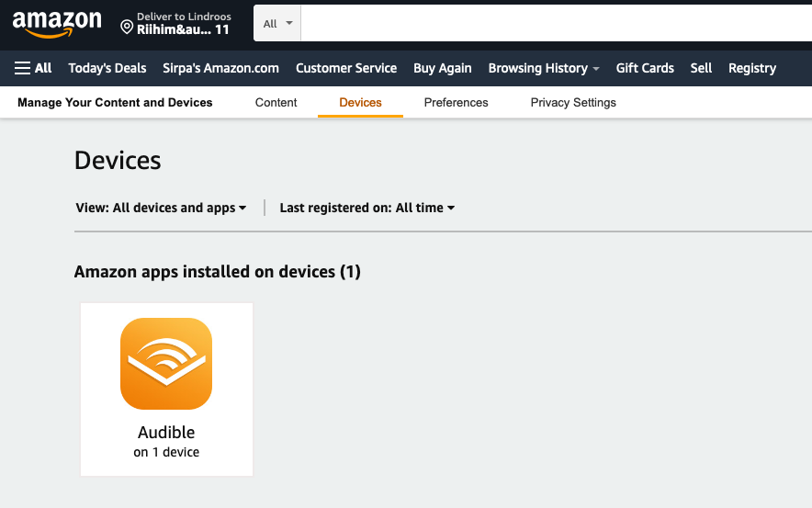The image size is (812, 508).
Task: Open Last registered on: All time filter
Action: 367,208
